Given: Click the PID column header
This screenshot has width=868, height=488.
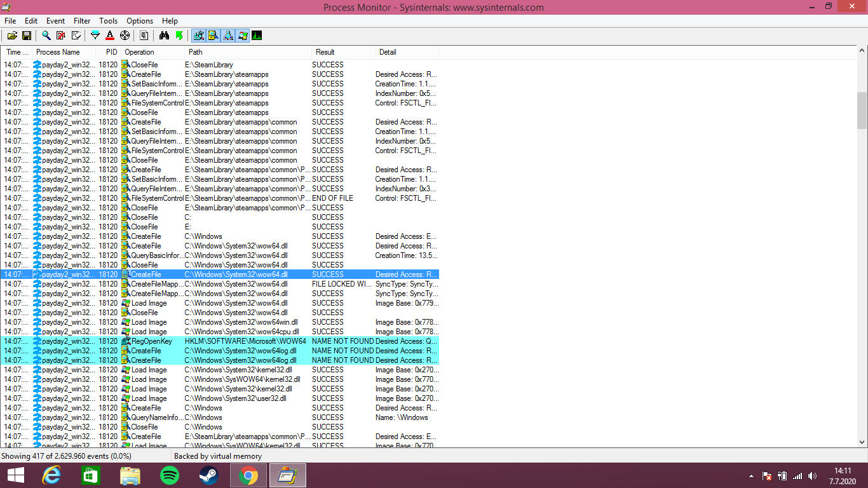Looking at the screenshot, I should point(108,52).
